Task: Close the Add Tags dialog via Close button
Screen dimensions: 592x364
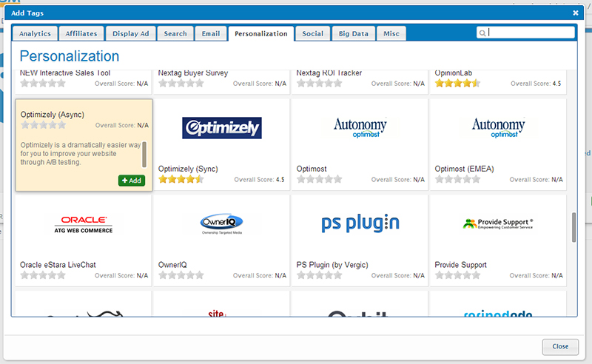Action: [x=560, y=346]
